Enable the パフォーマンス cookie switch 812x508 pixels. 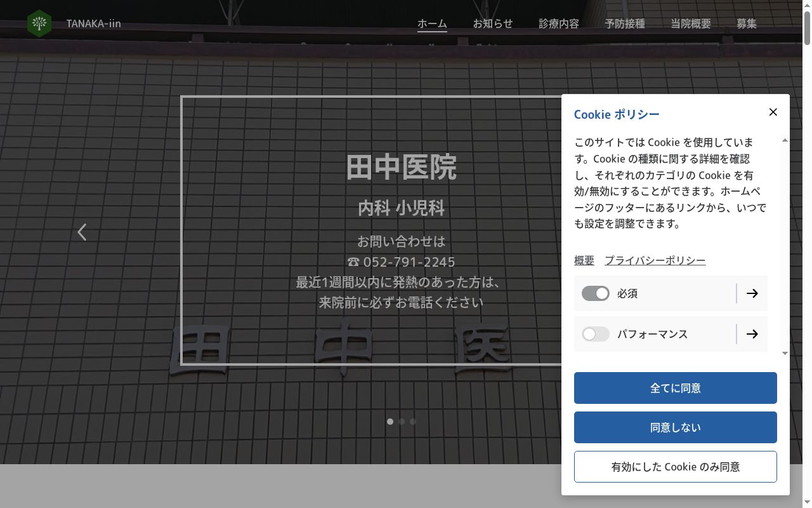pyautogui.click(x=596, y=334)
